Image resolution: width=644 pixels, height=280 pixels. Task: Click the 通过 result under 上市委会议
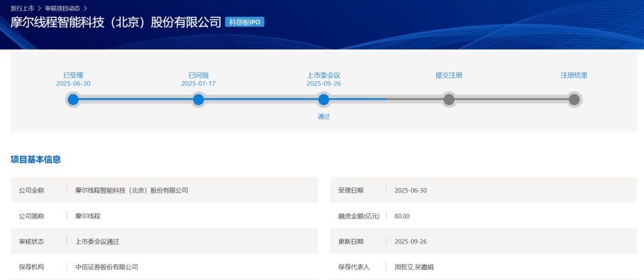(324, 116)
